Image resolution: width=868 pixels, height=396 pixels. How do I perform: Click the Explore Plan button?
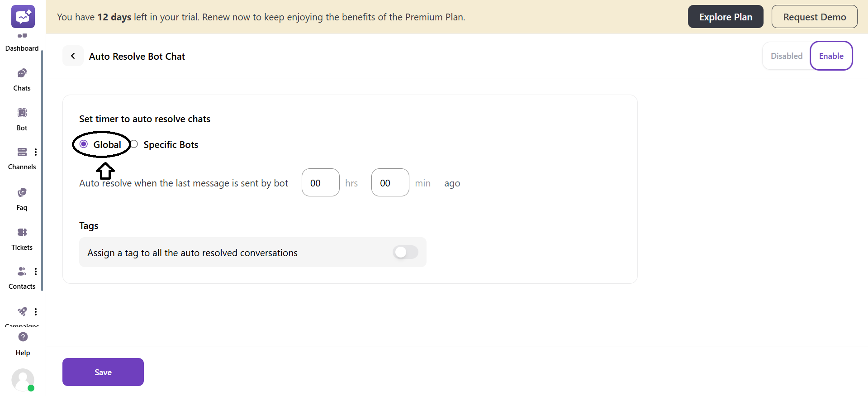(x=726, y=17)
